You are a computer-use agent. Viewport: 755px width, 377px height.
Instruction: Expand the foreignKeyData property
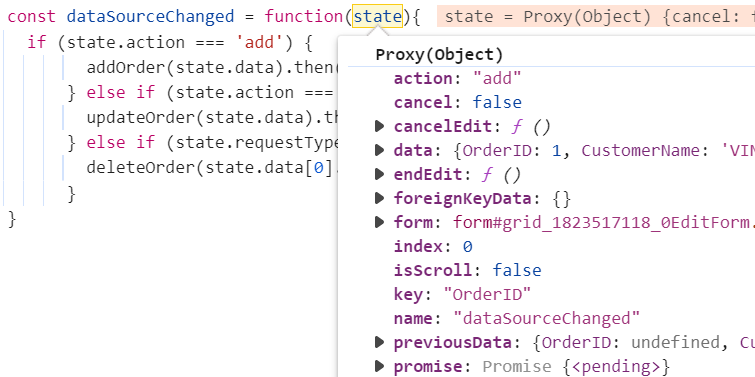[x=379, y=198]
